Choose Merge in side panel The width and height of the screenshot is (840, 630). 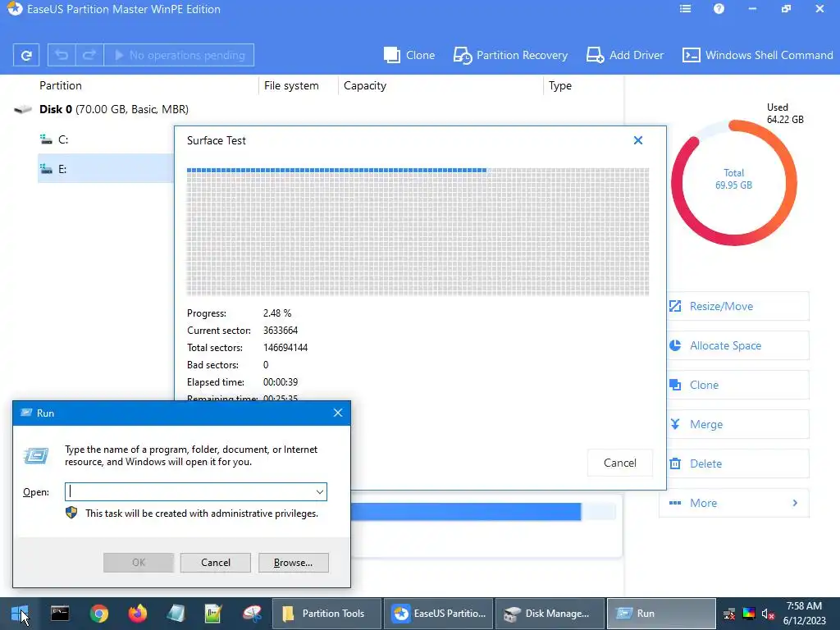tap(737, 424)
